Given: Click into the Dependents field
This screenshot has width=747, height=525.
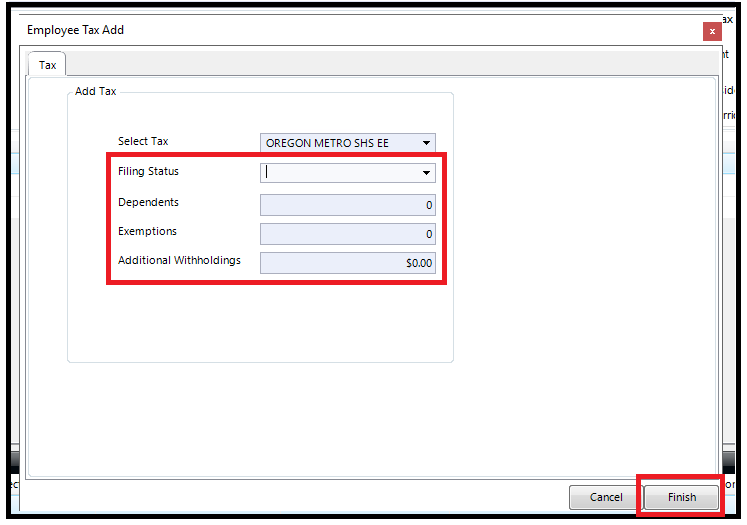Looking at the screenshot, I should pos(348,205).
